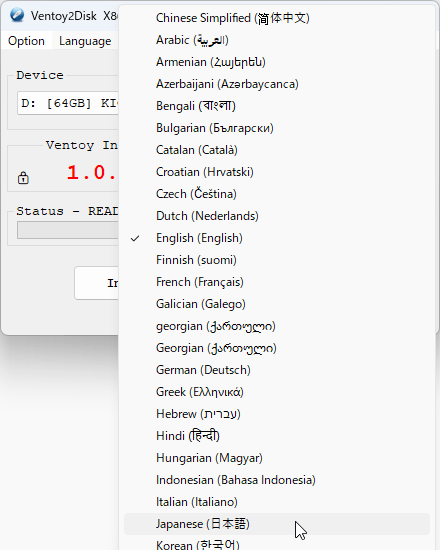Open the Language menu
This screenshot has height=550, width=440.
[x=85, y=41]
